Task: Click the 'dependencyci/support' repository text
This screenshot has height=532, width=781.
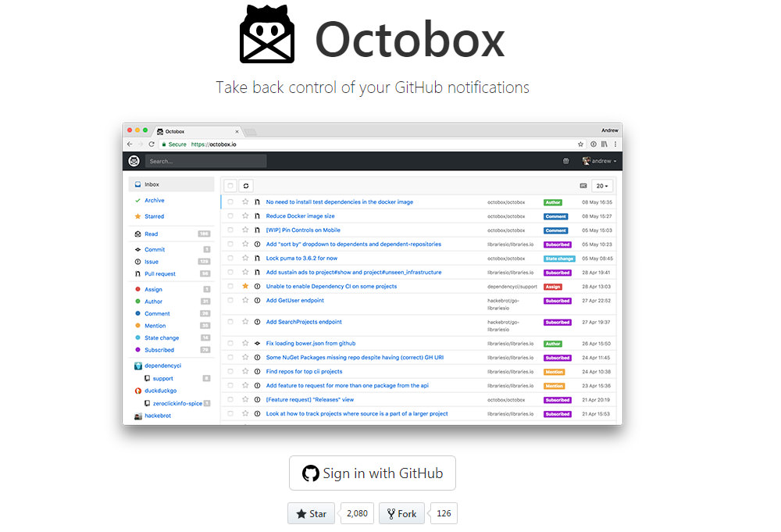Action: point(512,287)
